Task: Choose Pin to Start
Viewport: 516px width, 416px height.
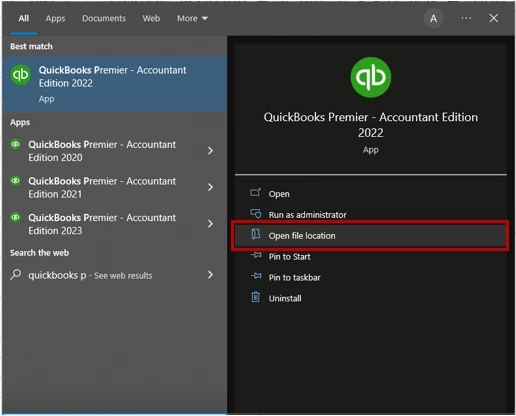Action: 289,257
